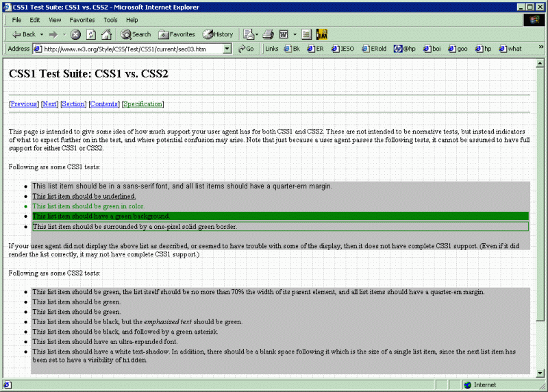Click the IE icon in the title bar
Image resolution: width=548 pixels, height=392 pixels.
point(8,7)
